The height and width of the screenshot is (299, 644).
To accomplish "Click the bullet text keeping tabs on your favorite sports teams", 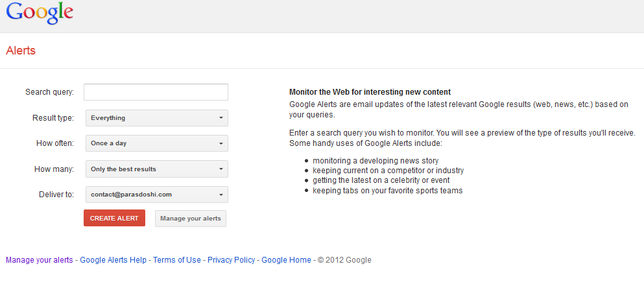I will coord(388,191).
